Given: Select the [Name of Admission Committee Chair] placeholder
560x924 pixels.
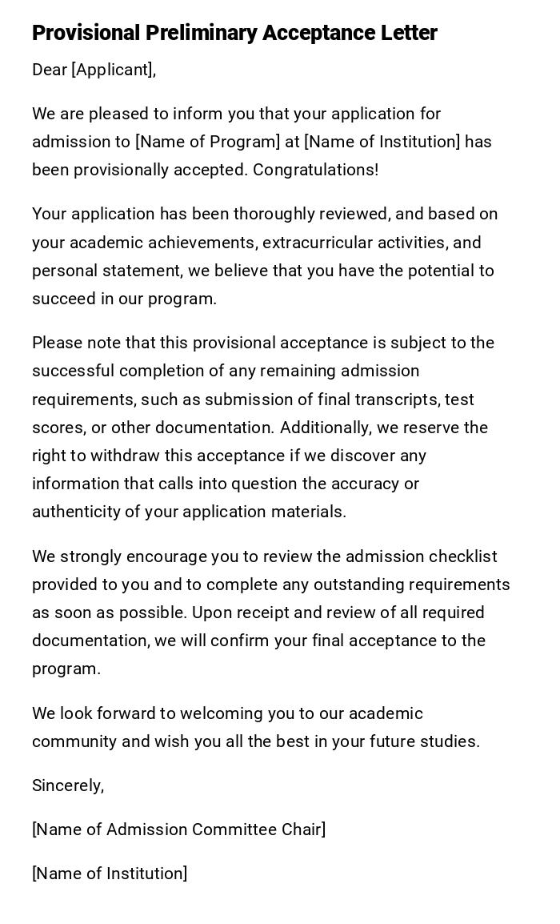Looking at the screenshot, I should click(178, 830).
